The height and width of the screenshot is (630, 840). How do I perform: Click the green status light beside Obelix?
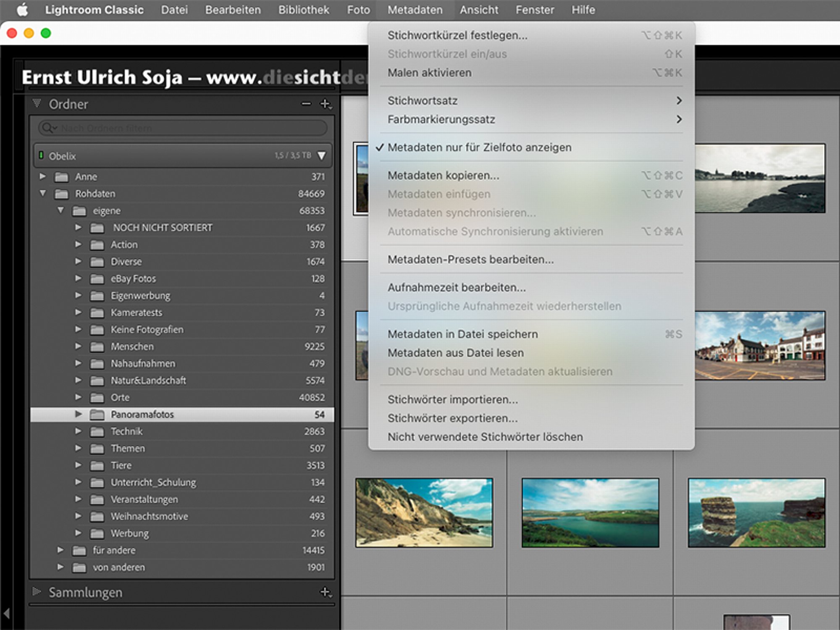tap(41, 155)
